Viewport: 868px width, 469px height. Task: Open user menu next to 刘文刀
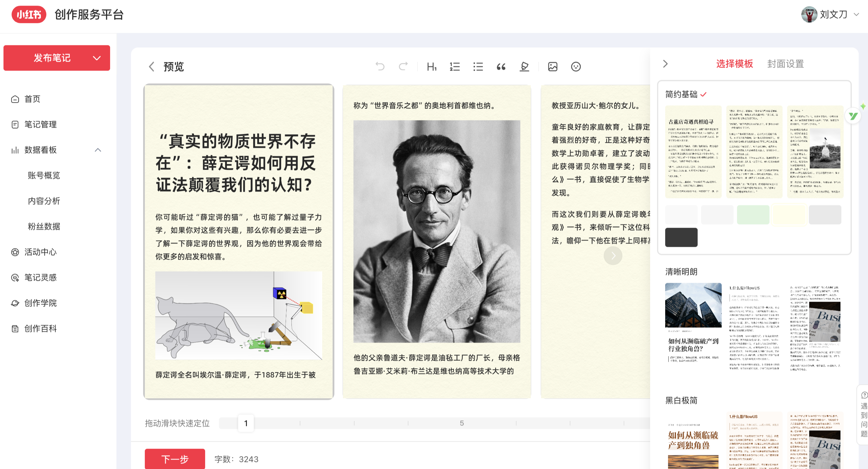click(x=856, y=14)
